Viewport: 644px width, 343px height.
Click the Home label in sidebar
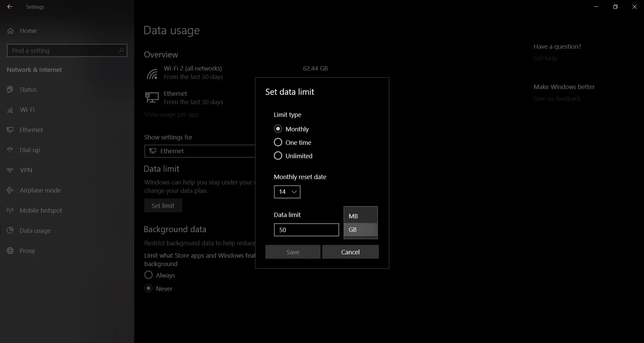28,31
